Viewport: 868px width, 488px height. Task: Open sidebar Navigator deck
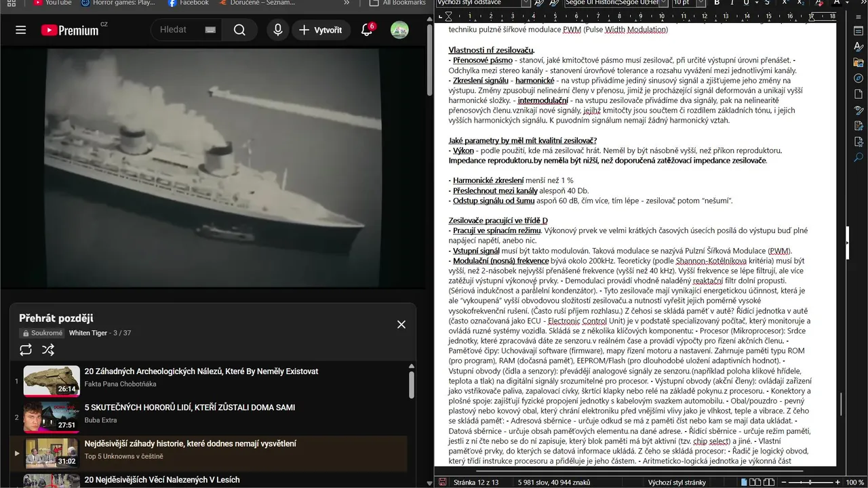(859, 79)
